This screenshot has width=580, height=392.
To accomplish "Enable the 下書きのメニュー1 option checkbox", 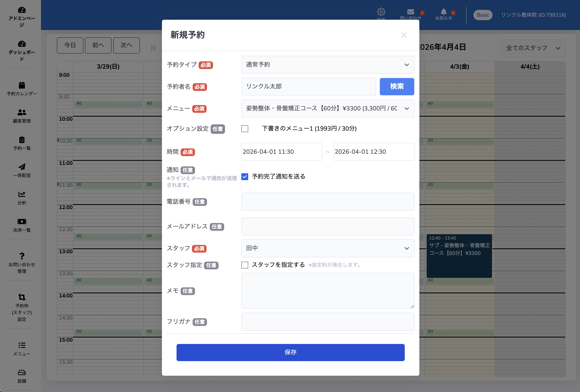I will click(245, 128).
